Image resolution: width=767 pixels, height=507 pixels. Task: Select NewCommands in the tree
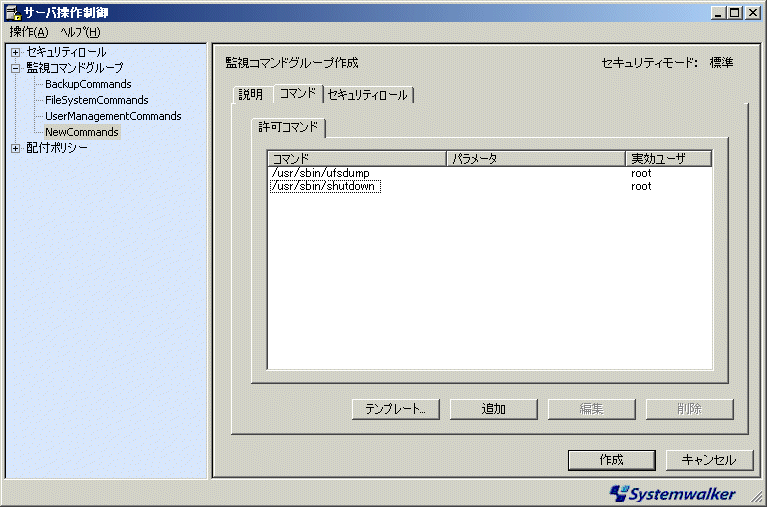click(x=82, y=132)
